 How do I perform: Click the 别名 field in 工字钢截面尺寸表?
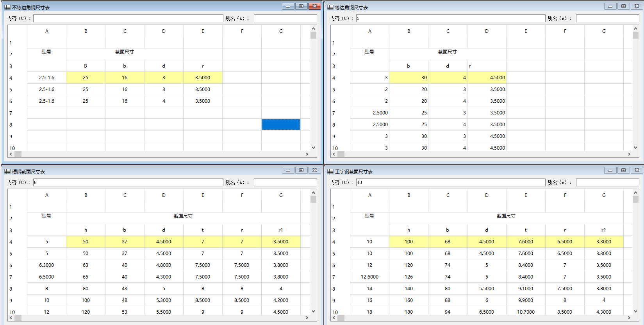click(607, 182)
